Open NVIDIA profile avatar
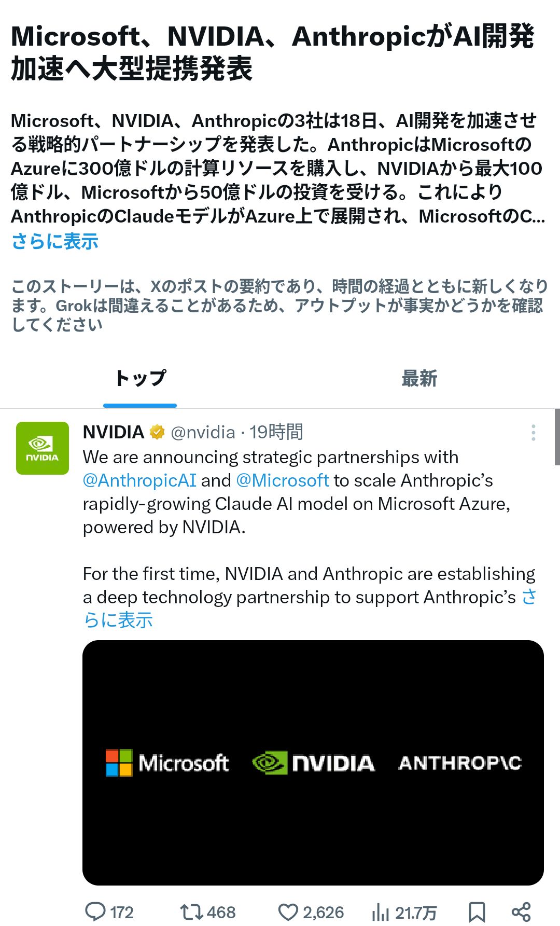 (43, 448)
